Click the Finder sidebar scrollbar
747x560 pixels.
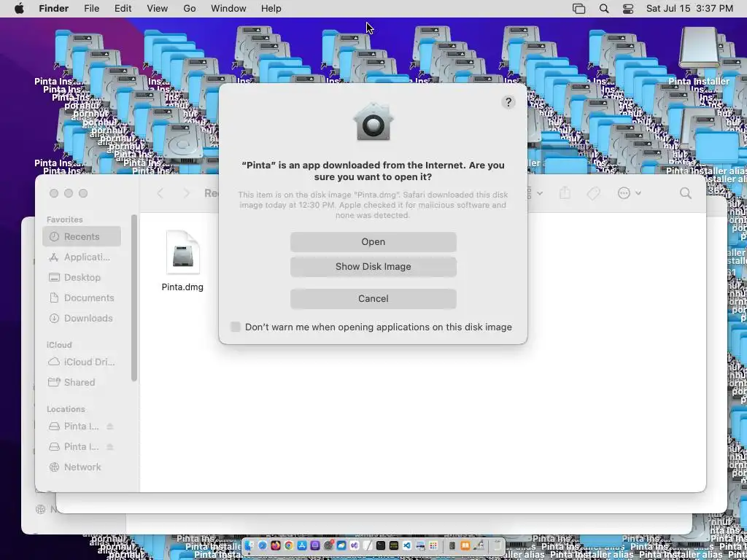[x=134, y=298]
